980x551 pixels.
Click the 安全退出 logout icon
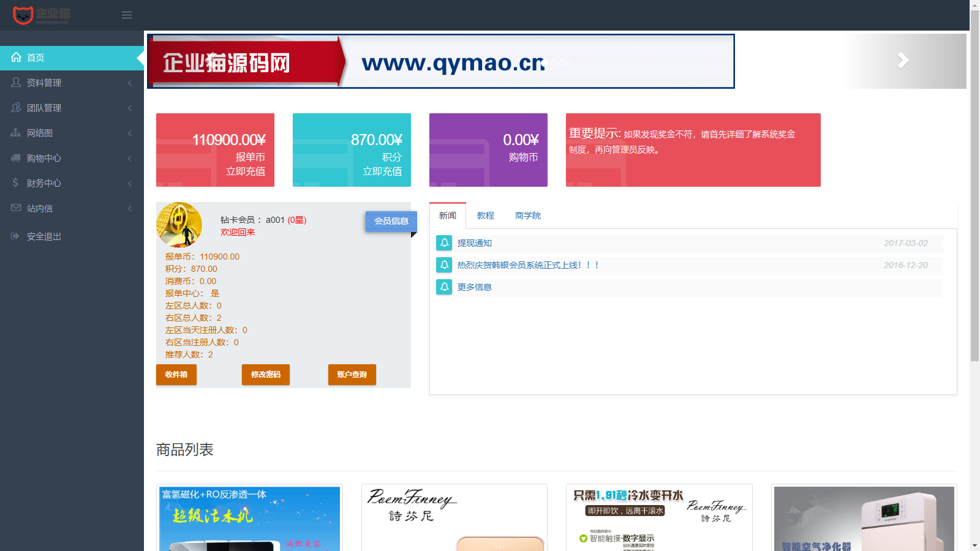pos(15,236)
